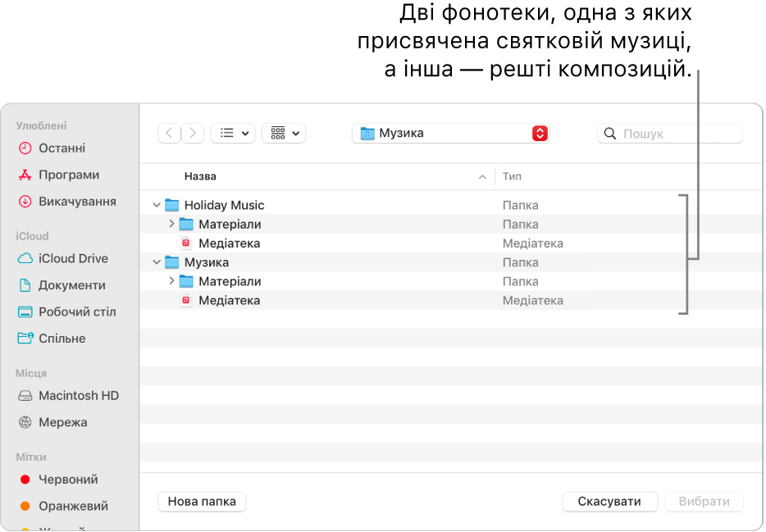Select Програми in the sidebar
This screenshot has width=766, height=532.
62,175
